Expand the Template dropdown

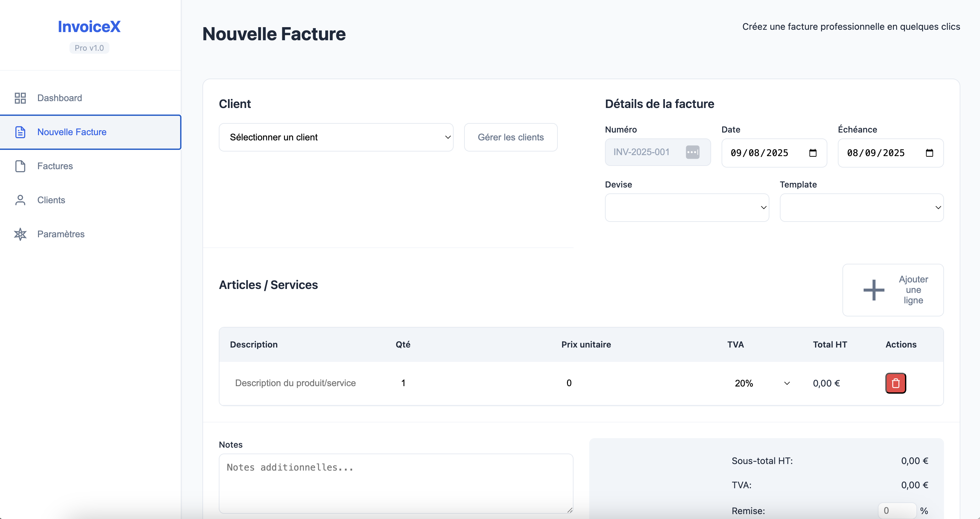[x=862, y=207]
